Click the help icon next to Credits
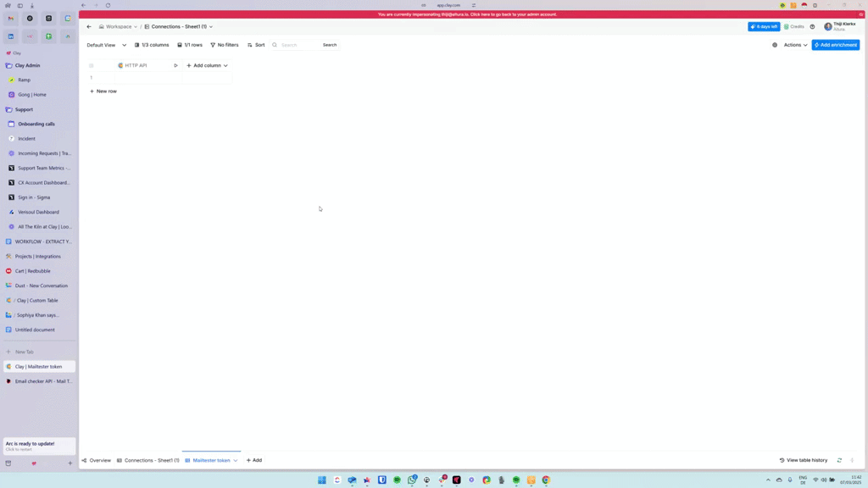This screenshot has width=868, height=488. (812, 27)
